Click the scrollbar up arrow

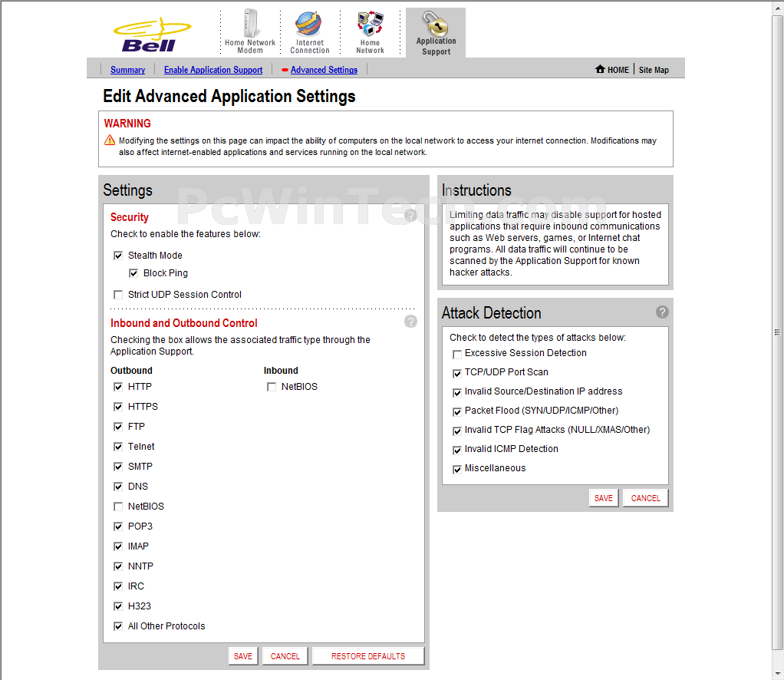(x=778, y=8)
